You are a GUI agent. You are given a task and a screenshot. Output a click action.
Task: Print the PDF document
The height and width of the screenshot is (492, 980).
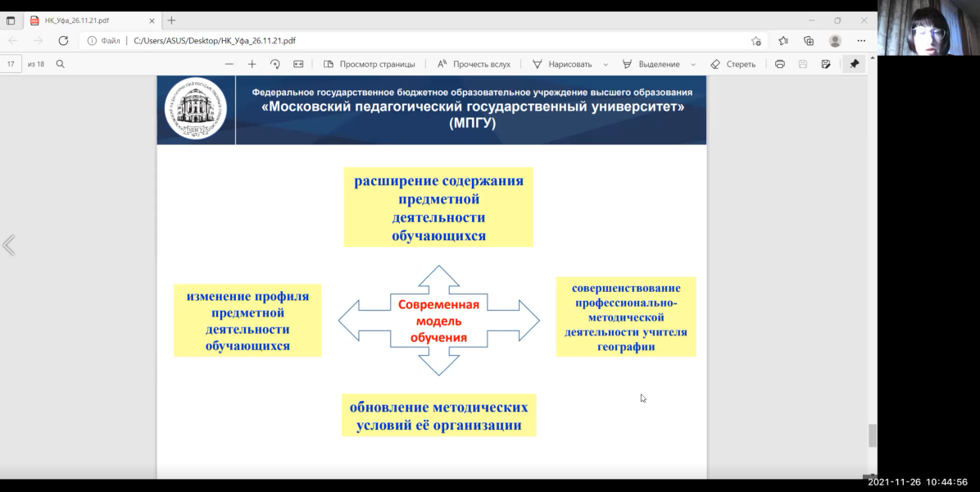pyautogui.click(x=780, y=64)
